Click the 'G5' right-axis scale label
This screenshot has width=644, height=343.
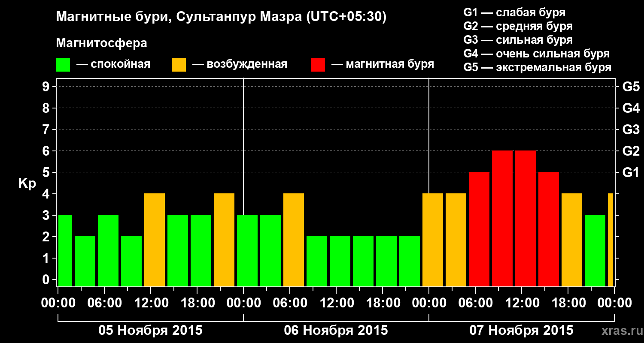(x=631, y=87)
